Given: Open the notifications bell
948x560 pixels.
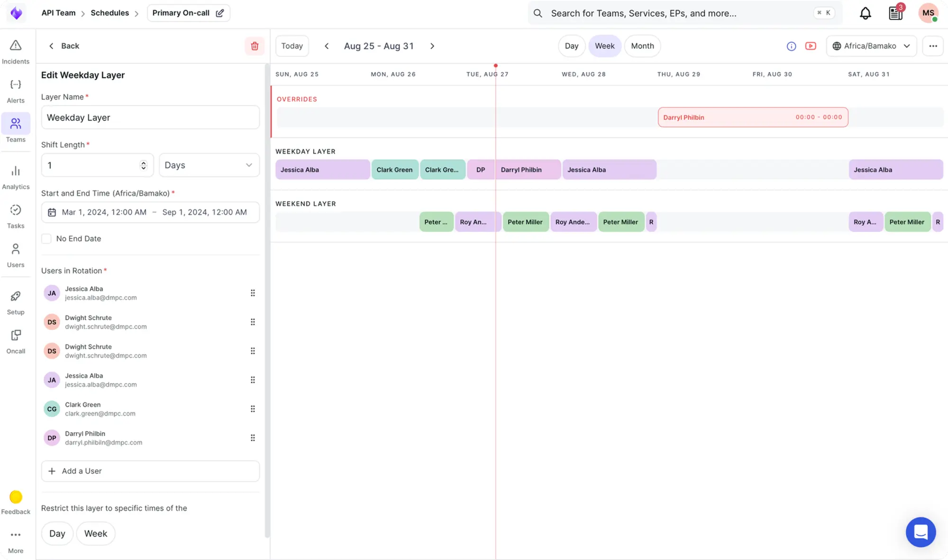Looking at the screenshot, I should tap(865, 13).
